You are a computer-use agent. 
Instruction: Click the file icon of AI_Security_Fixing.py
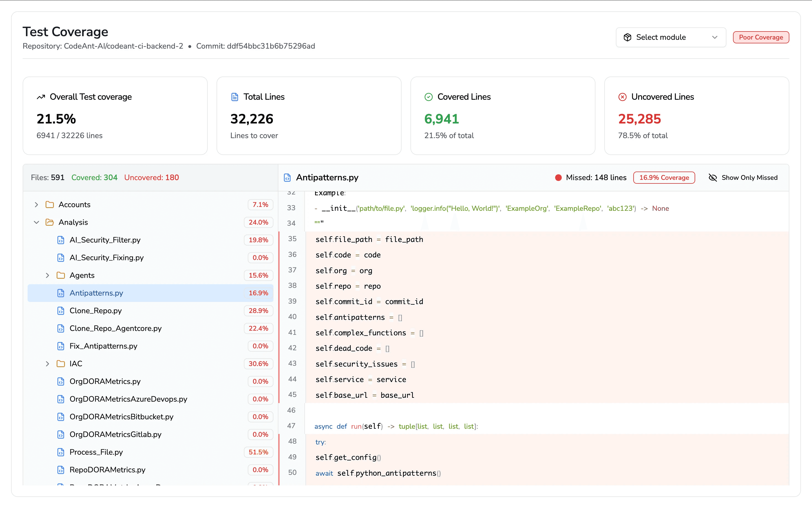(61, 258)
